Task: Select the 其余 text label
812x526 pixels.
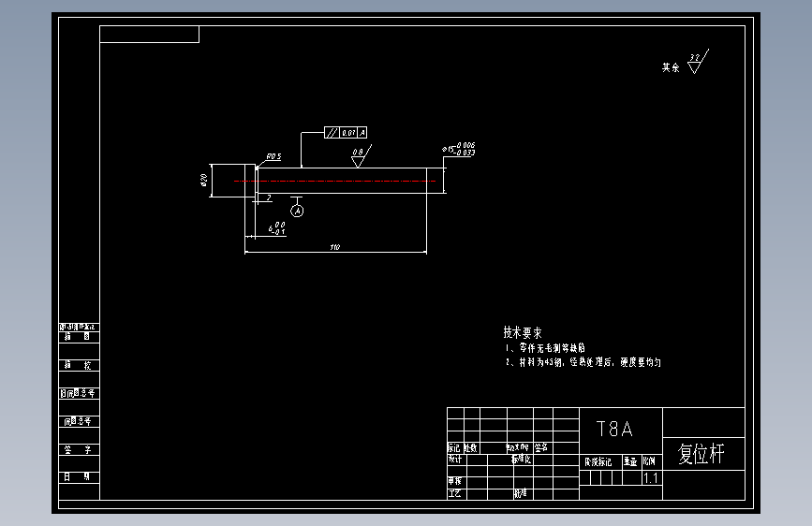Action: 671,67
